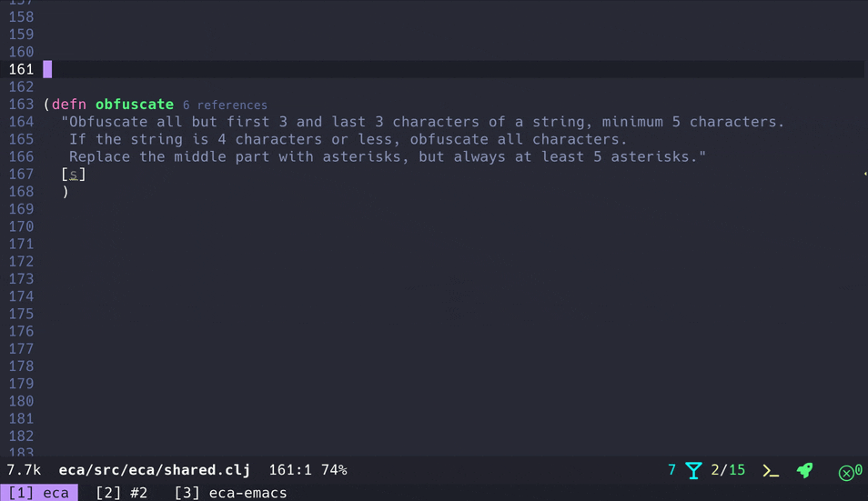Click the 161:1 cursor position indicator
The image size is (868, 501).
[291, 470]
